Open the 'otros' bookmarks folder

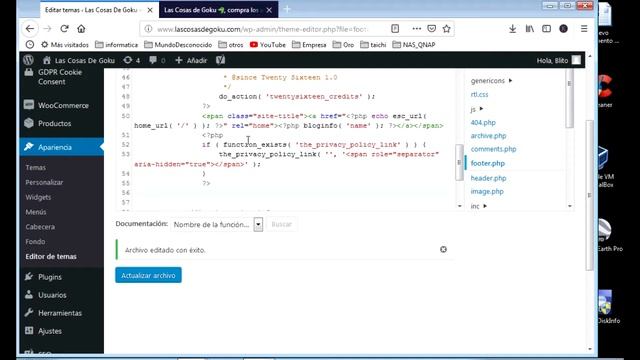pos(231,44)
